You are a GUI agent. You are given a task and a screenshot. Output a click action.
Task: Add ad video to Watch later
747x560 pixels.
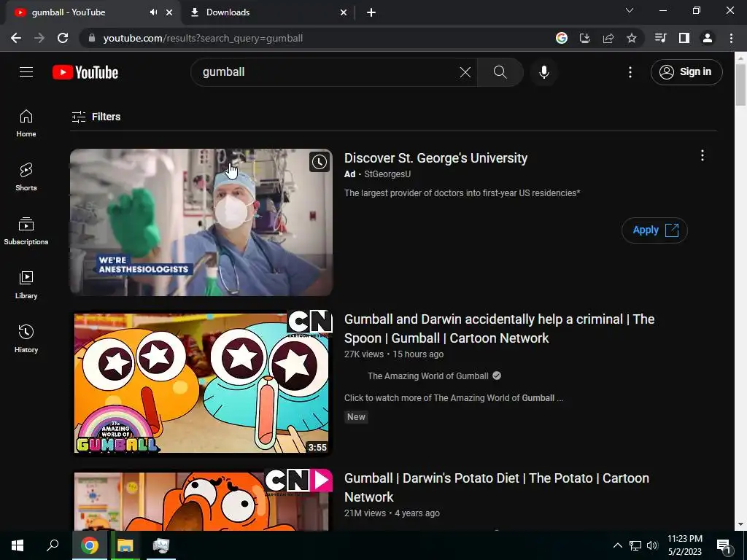320,162
